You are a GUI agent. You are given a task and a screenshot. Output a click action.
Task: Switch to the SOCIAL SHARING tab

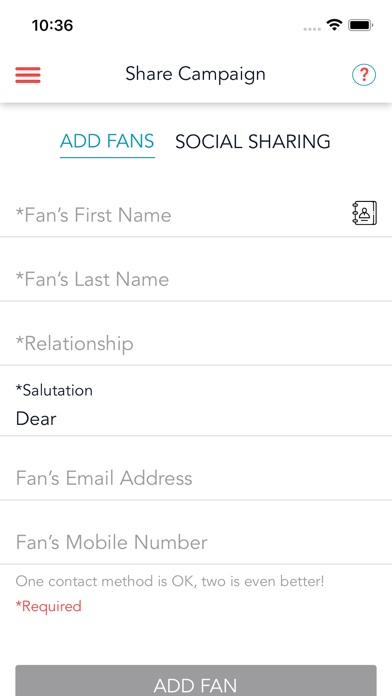coord(253,142)
